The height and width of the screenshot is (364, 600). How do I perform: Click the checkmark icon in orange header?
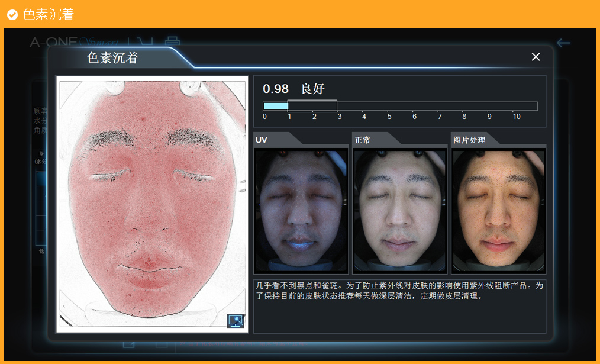[x=12, y=15]
